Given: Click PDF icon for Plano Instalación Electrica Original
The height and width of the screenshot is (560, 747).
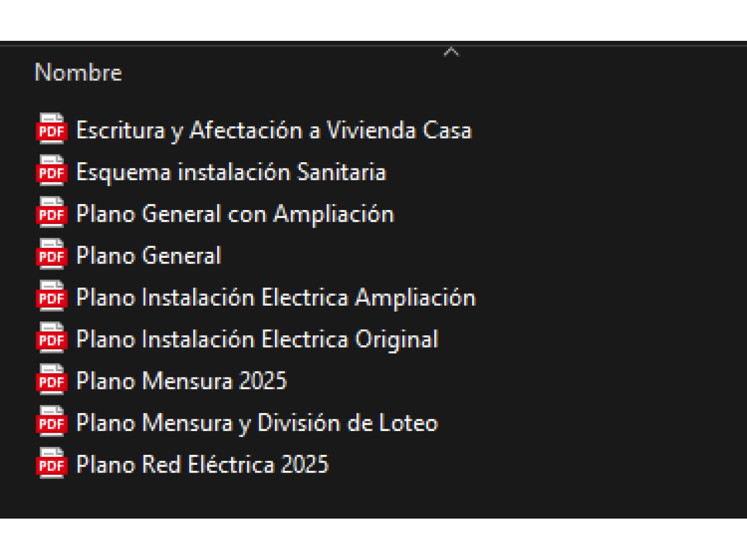Looking at the screenshot, I should pos(51,339).
